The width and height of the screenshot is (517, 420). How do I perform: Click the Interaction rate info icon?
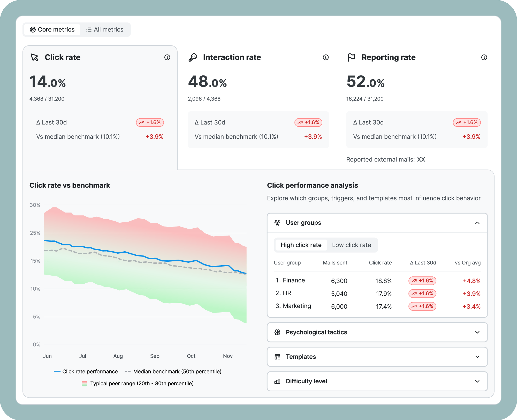[x=326, y=57]
